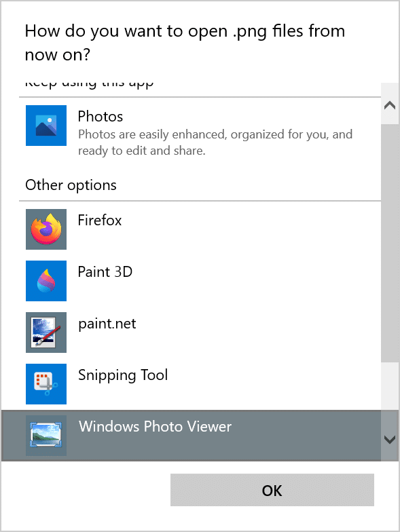Viewport: 400px width, 532px height.
Task: Click the Photos app name
Action: [x=101, y=117]
